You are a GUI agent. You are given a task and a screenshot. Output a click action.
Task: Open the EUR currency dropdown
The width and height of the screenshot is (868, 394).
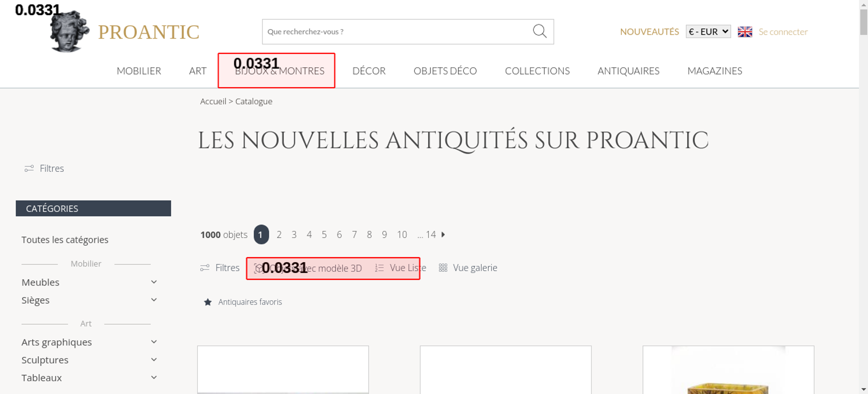(x=708, y=32)
